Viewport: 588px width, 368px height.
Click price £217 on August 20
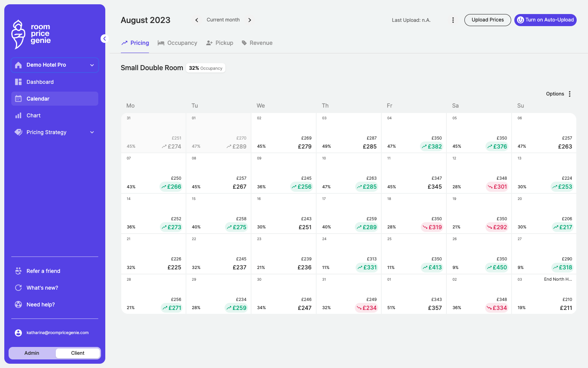tap(563, 227)
